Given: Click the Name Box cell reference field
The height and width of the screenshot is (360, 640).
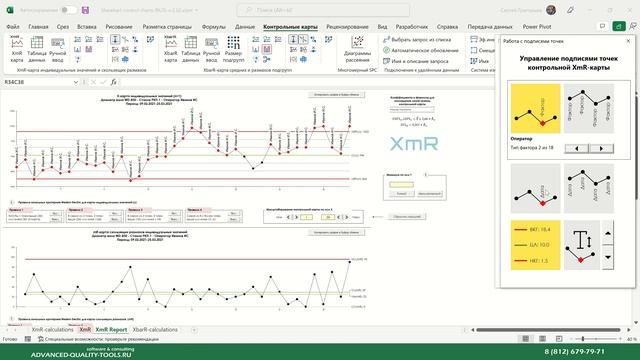Looking at the screenshot, I should (37, 82).
